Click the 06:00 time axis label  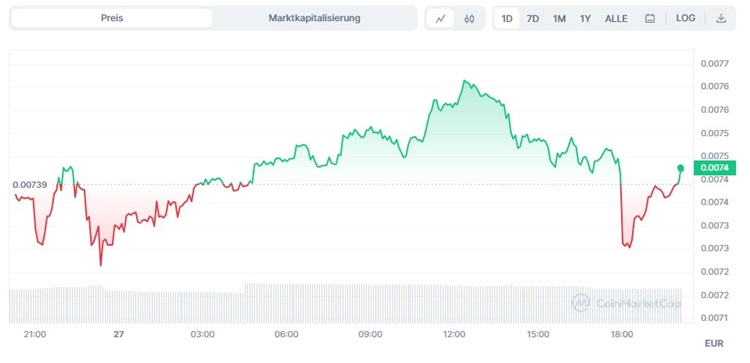(287, 334)
